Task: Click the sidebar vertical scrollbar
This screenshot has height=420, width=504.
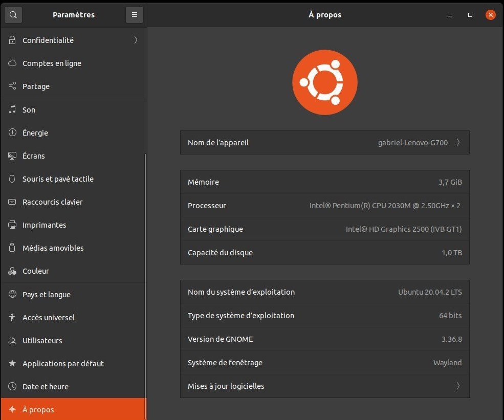Action: tap(145, 281)
